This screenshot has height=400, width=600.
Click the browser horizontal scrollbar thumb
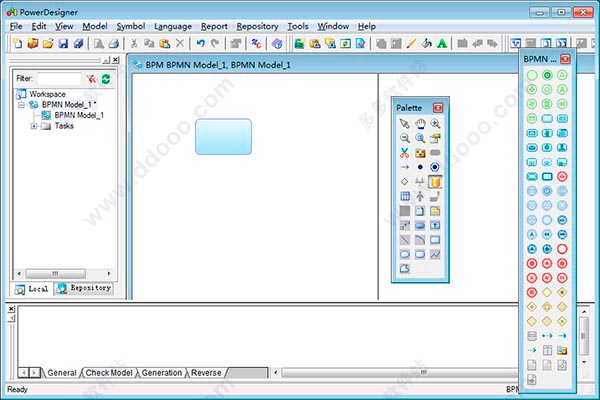pos(55,274)
